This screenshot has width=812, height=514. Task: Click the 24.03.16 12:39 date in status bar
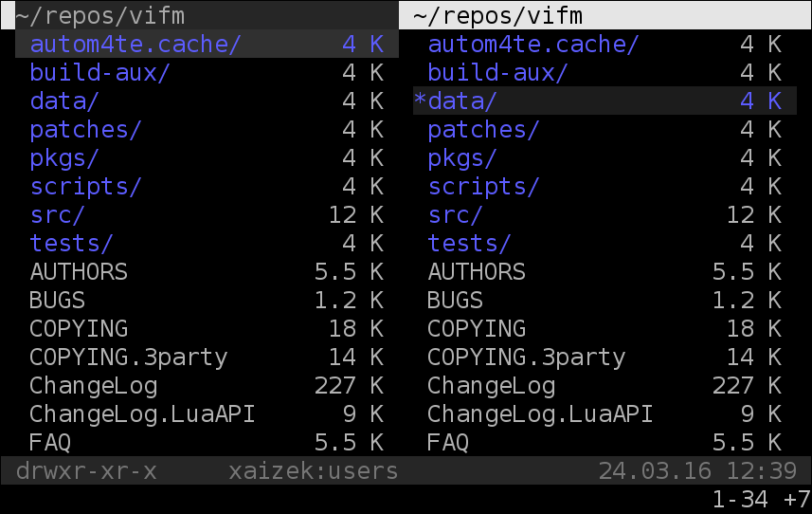697,471
